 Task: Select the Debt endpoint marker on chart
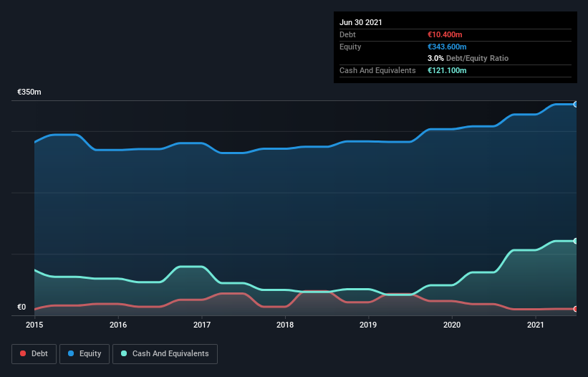click(576, 309)
